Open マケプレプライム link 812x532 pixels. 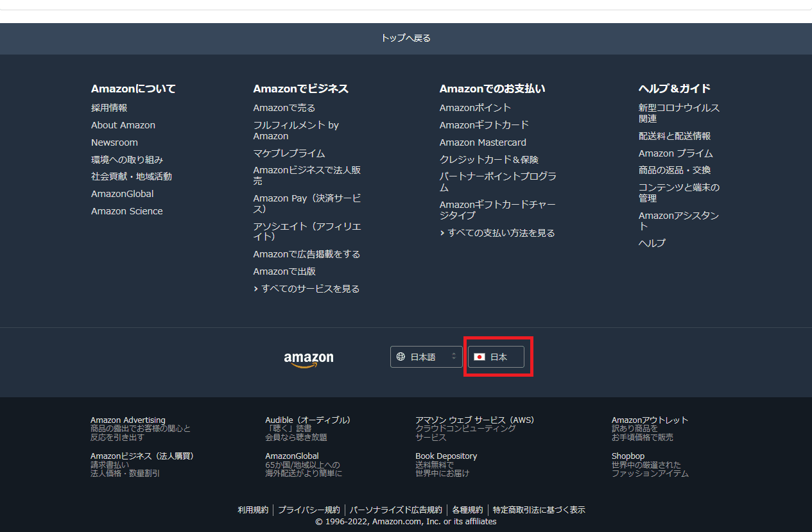pos(289,153)
